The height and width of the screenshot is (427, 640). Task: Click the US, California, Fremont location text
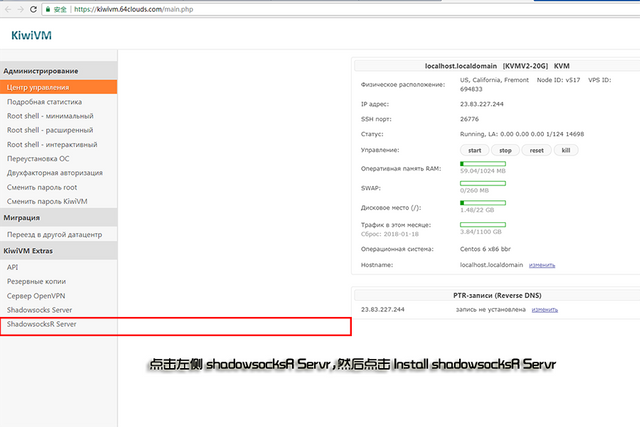[494, 80]
